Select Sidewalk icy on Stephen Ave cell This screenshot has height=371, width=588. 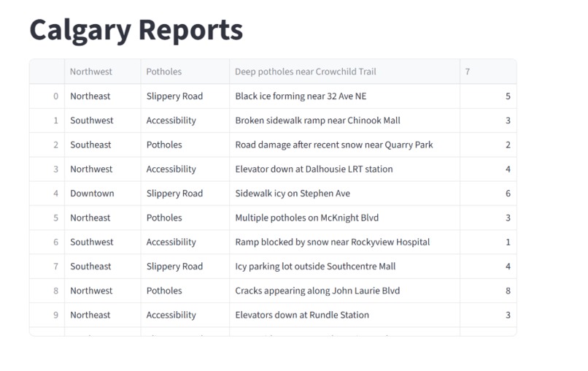344,194
